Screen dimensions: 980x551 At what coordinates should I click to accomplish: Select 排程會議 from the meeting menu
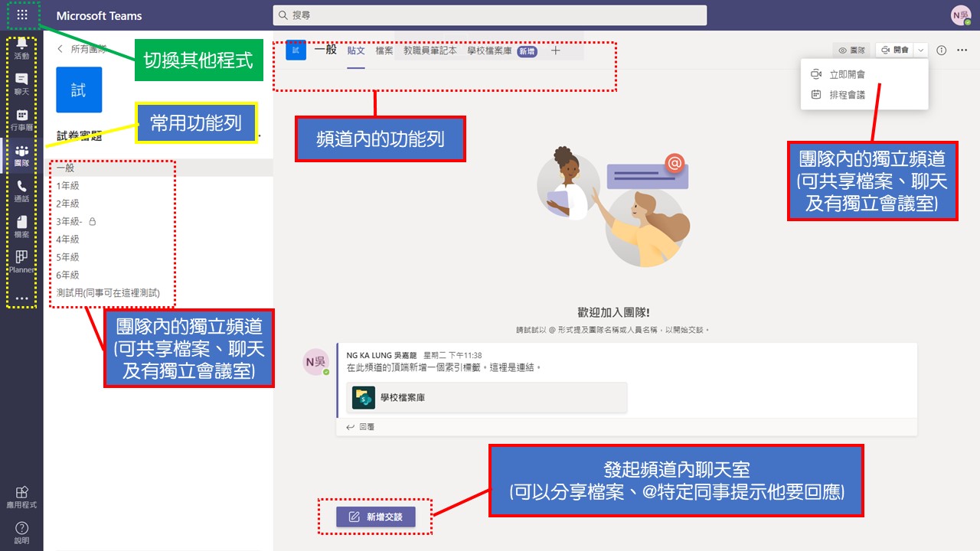pos(847,95)
